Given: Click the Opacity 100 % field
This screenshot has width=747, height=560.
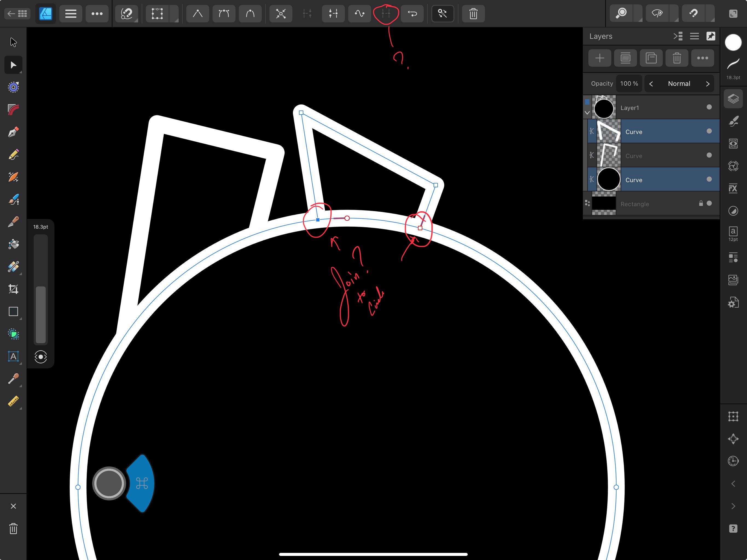Looking at the screenshot, I should [629, 83].
